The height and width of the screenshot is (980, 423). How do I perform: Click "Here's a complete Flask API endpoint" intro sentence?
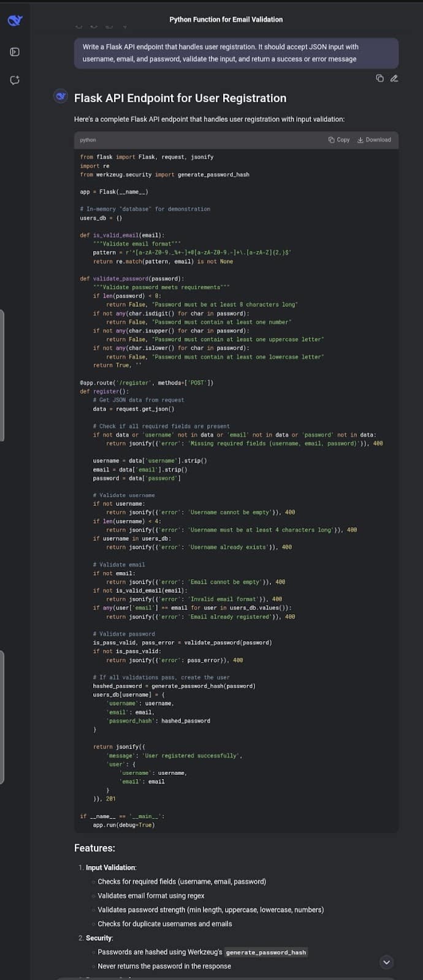[209, 119]
